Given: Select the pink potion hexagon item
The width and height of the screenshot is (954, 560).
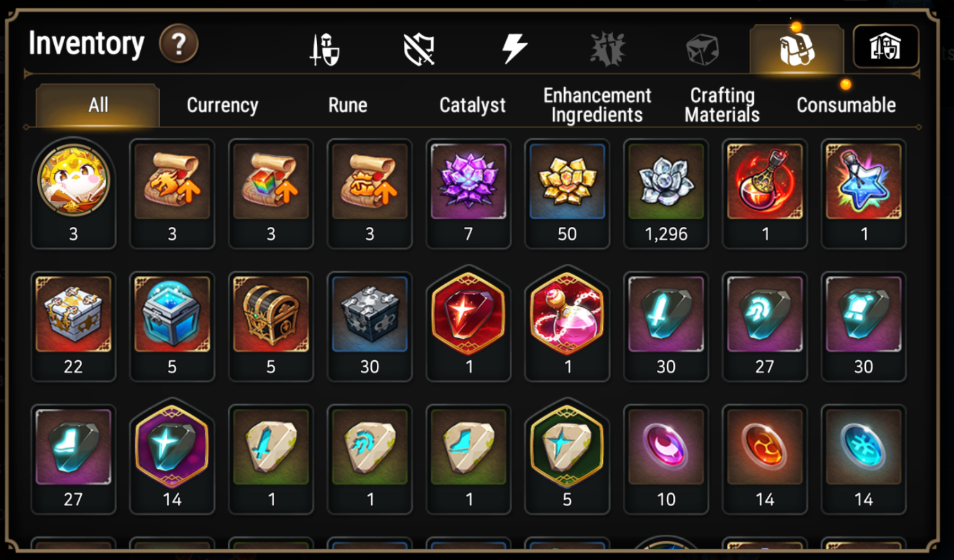Looking at the screenshot, I should pyautogui.click(x=567, y=325).
